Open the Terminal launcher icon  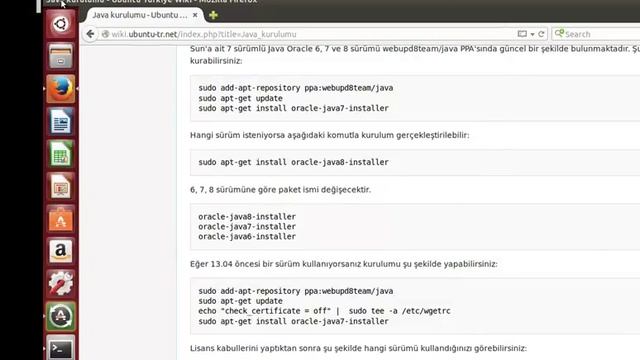(x=60, y=348)
